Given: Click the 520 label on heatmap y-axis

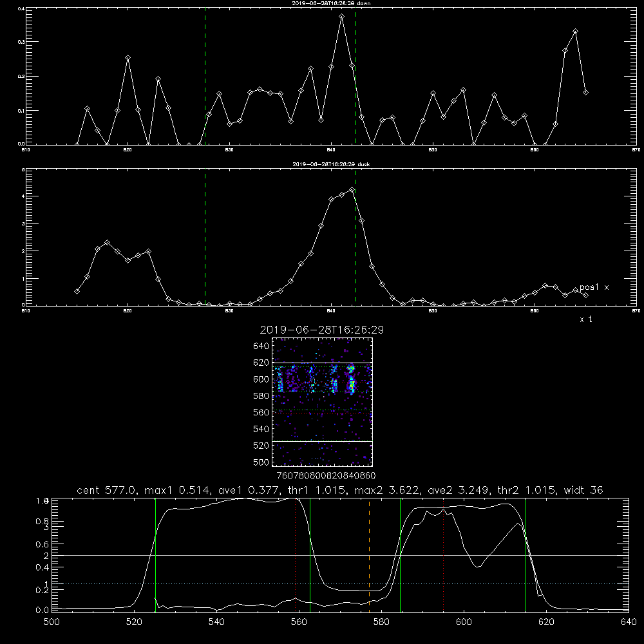Looking at the screenshot, I should click(261, 446).
